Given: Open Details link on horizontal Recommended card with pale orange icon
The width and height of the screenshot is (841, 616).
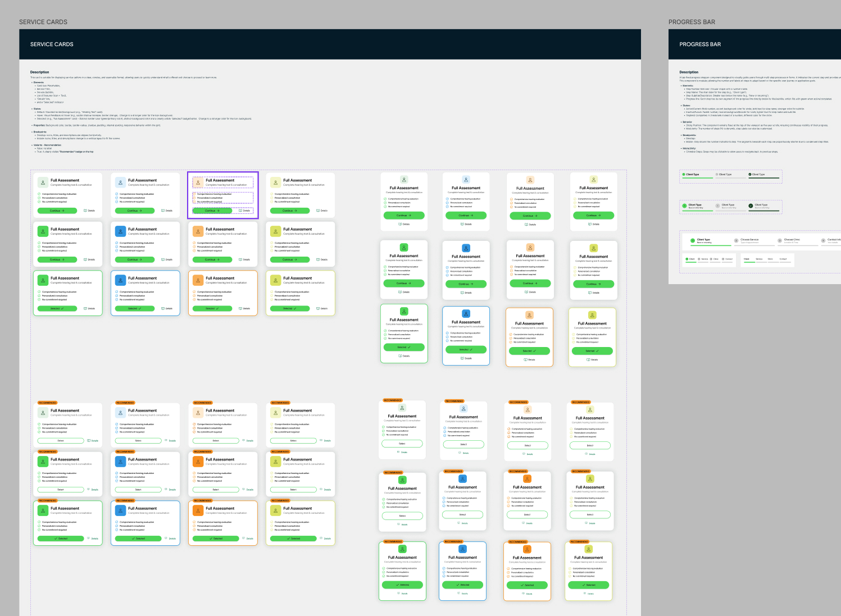Looking at the screenshot, I should tap(248, 441).
